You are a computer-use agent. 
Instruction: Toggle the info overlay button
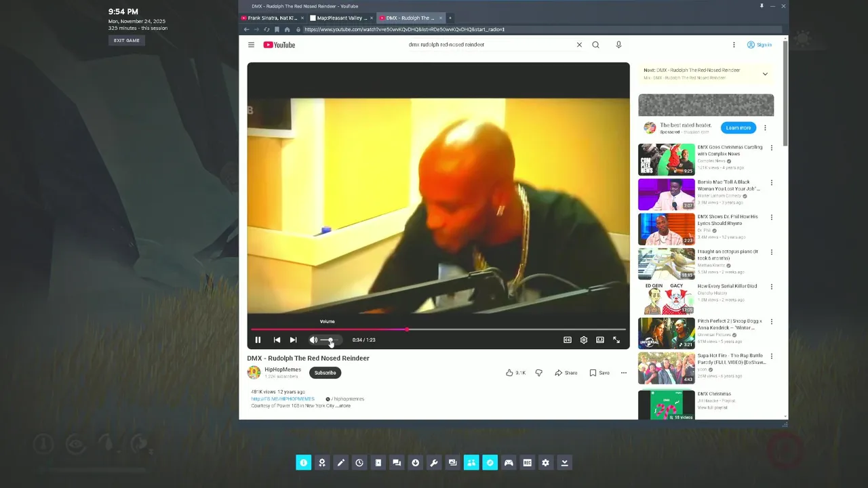click(x=303, y=463)
